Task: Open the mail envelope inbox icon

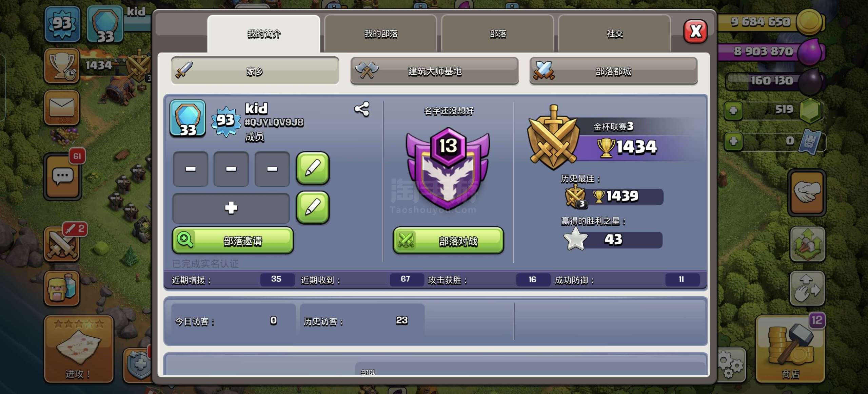Action: [62, 108]
